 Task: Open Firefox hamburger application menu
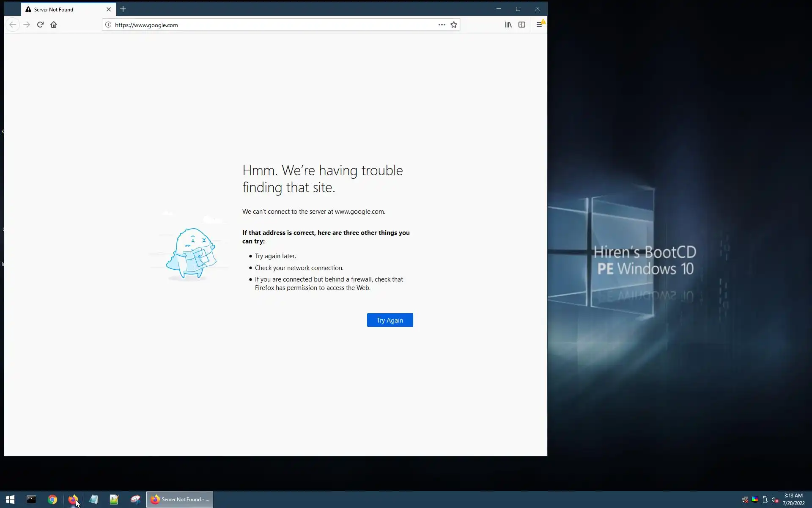point(539,25)
